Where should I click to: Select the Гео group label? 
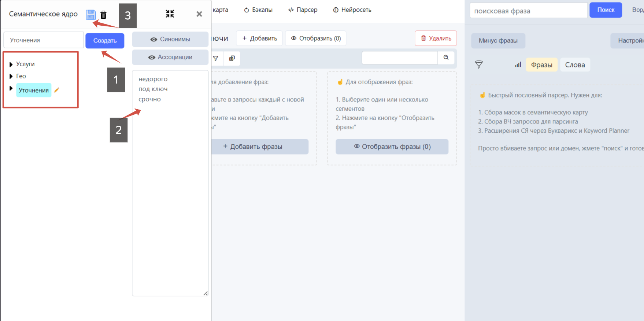coord(21,76)
